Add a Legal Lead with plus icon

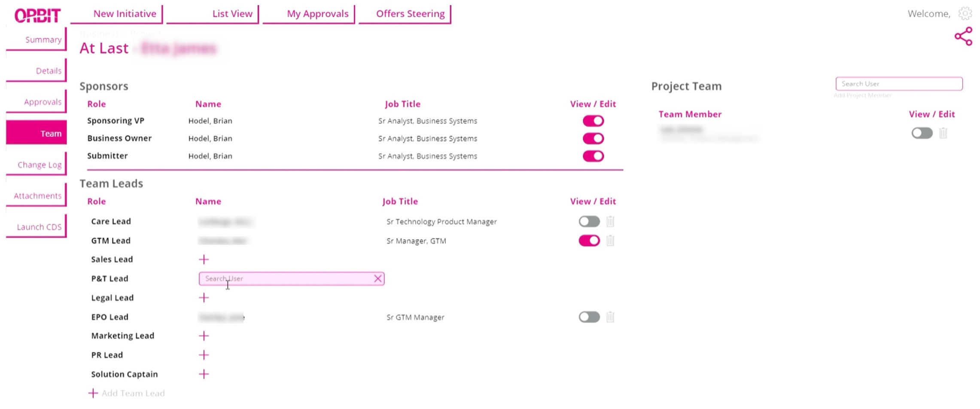(204, 298)
